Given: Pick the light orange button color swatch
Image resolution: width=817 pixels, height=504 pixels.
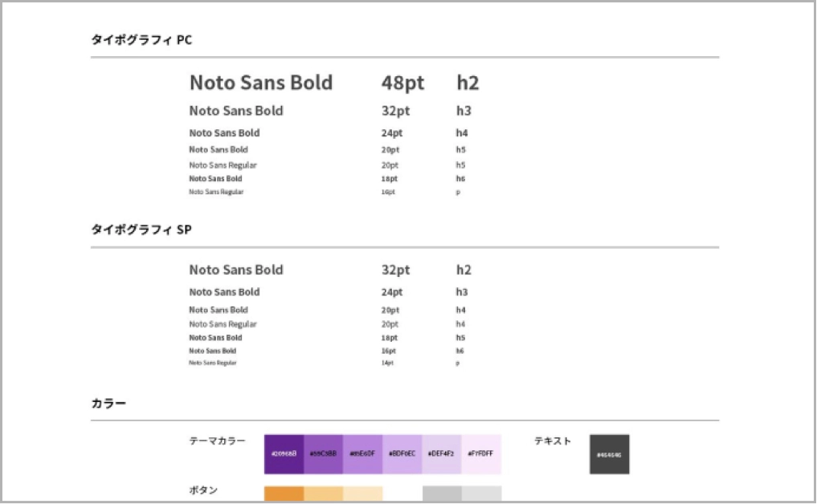Looking at the screenshot, I should pos(324,494).
